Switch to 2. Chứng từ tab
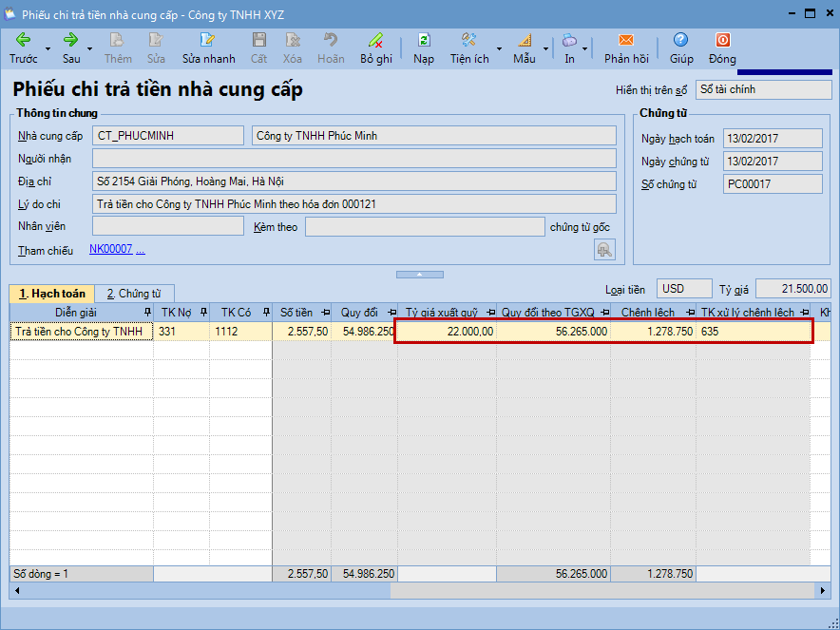 coord(134,294)
